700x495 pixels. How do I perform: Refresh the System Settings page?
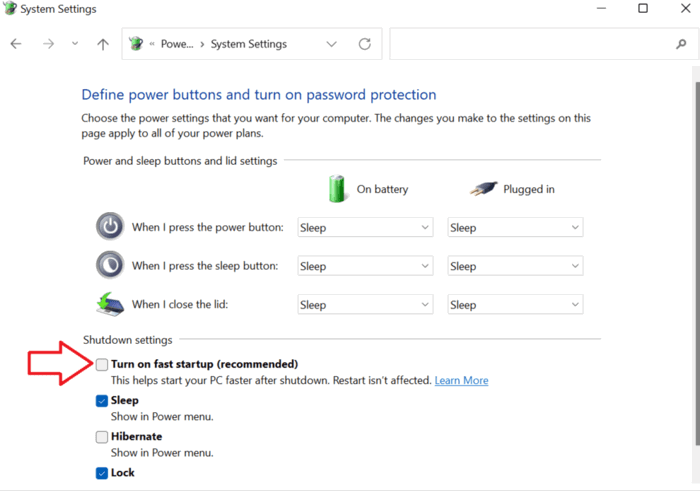365,44
